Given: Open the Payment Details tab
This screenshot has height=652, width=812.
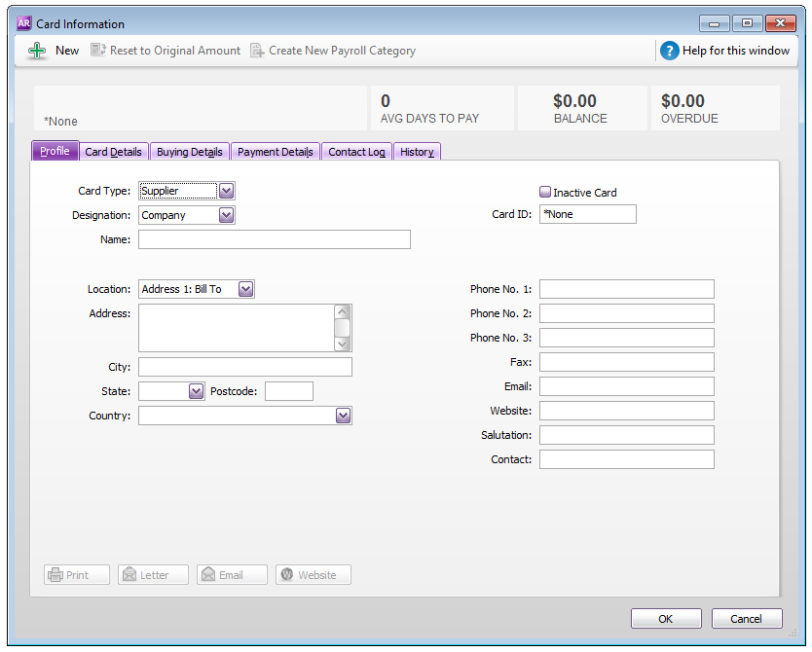Looking at the screenshot, I should [275, 152].
